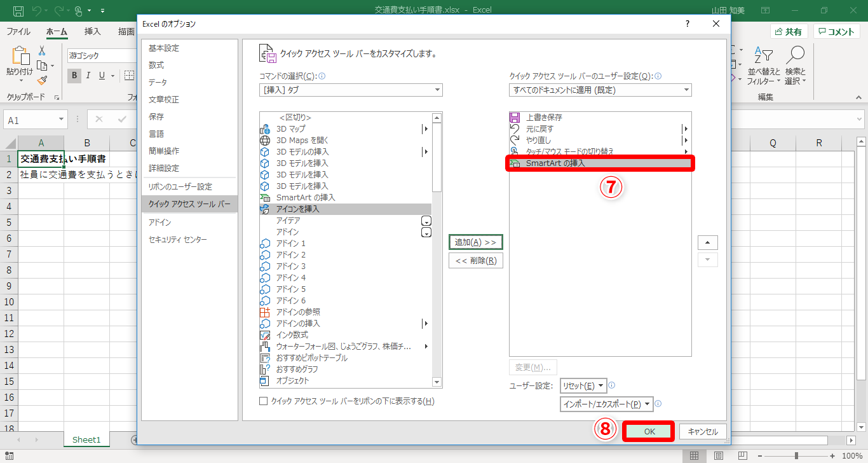868x463 pixels.
Task: Collapse the ribbon with the chevron
Action: (x=857, y=97)
